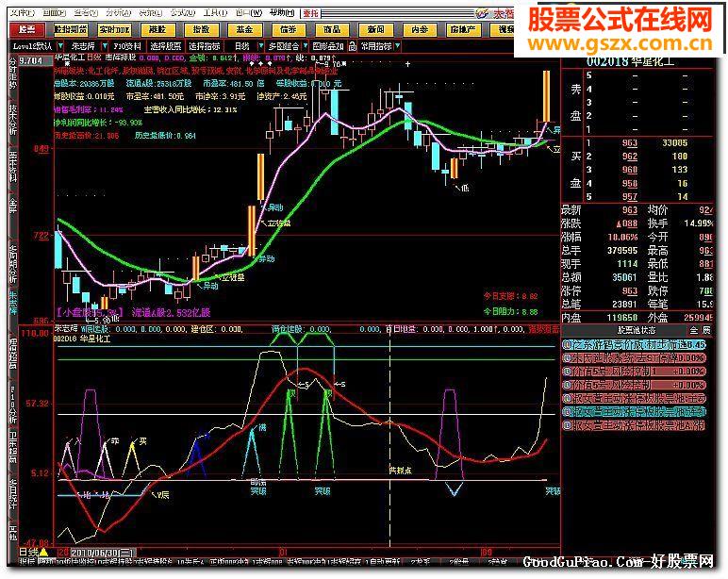728x579 pixels.
Task: Click clock icon of 朱氏铁股 pool row
Action: (x=567, y=358)
